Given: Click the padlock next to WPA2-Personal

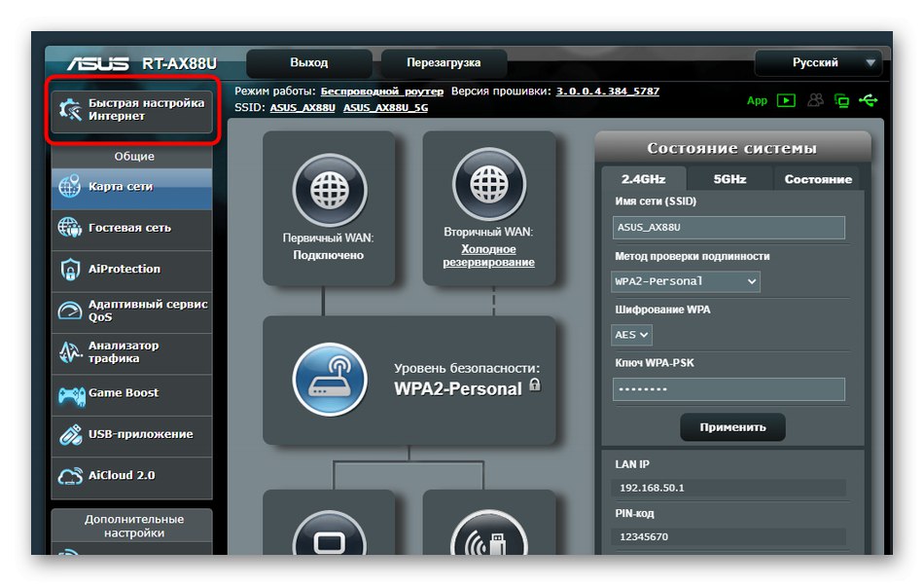Looking at the screenshot, I should click(x=535, y=385).
